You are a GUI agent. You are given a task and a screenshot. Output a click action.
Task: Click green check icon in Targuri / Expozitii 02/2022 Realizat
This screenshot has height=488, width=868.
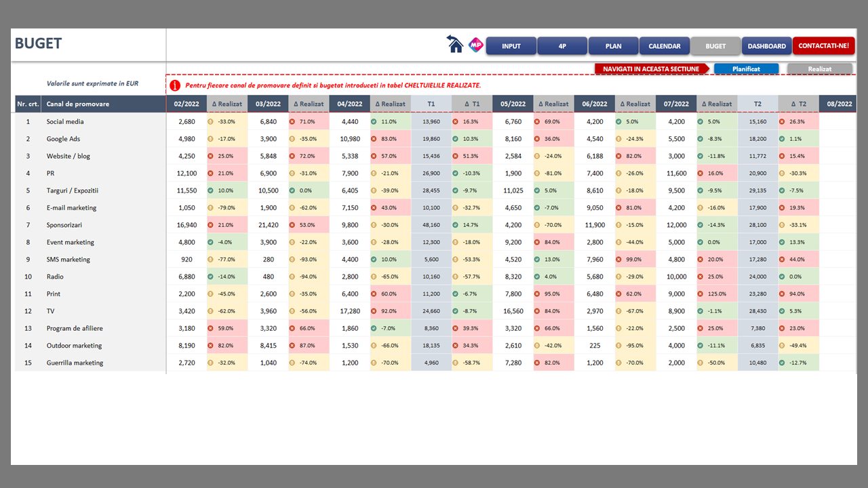click(x=210, y=191)
